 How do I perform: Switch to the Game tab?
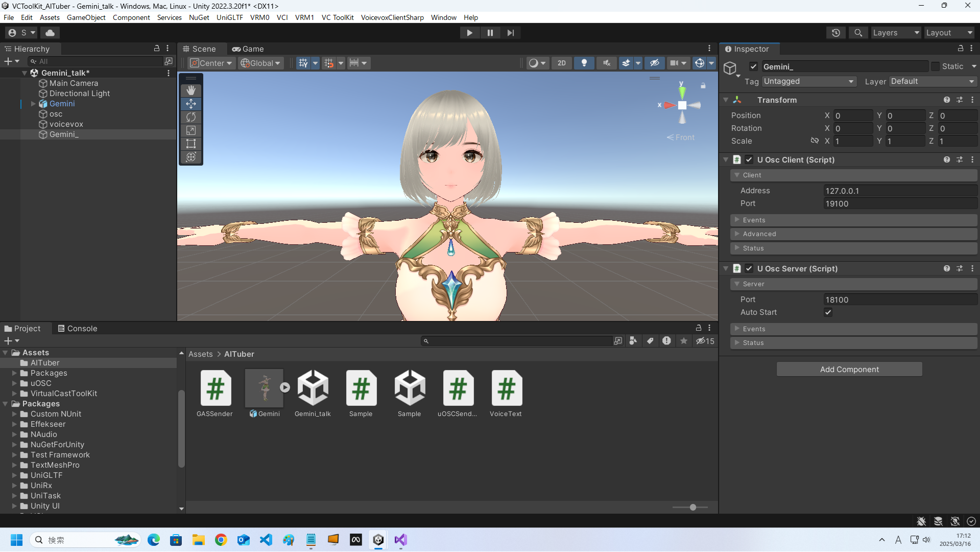coord(248,49)
